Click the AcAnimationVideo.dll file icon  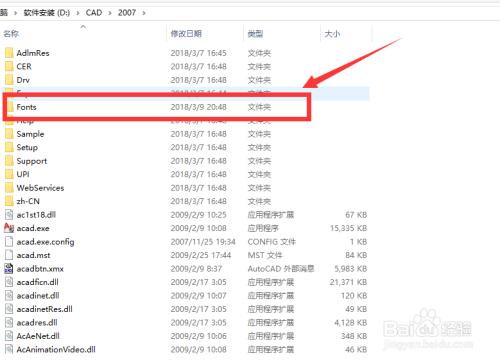pyautogui.click(x=9, y=349)
